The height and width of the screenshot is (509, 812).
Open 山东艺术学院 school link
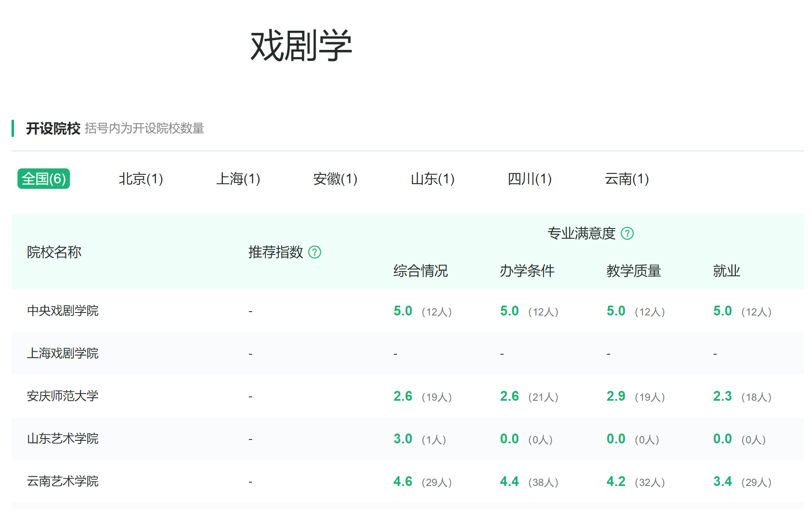[63, 439]
